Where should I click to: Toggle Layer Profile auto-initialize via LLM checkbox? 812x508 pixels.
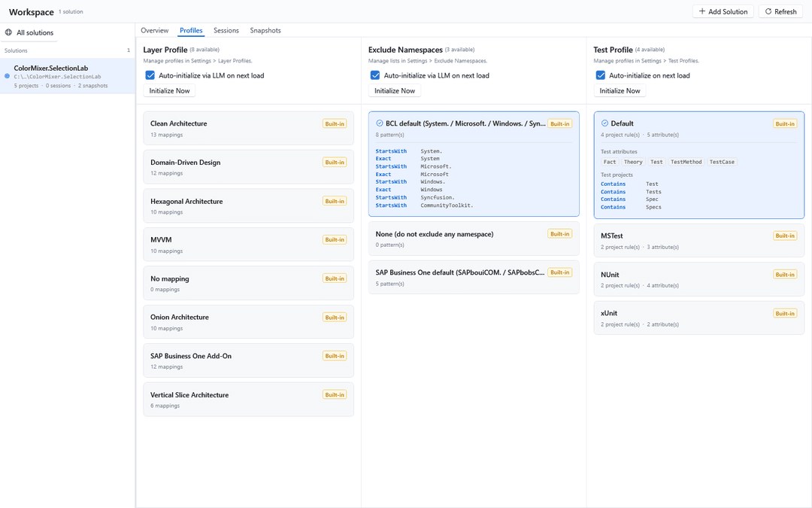click(x=150, y=75)
